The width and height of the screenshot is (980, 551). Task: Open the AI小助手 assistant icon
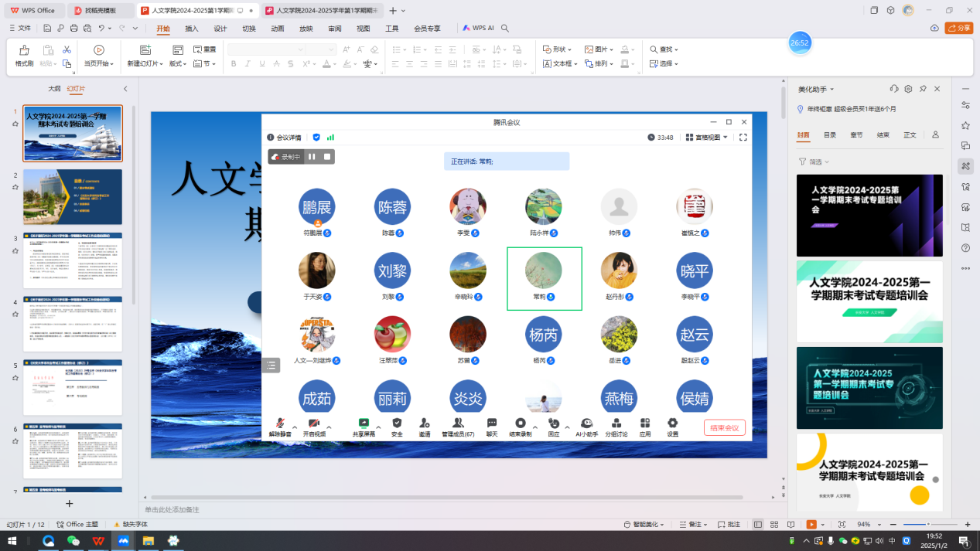point(586,424)
